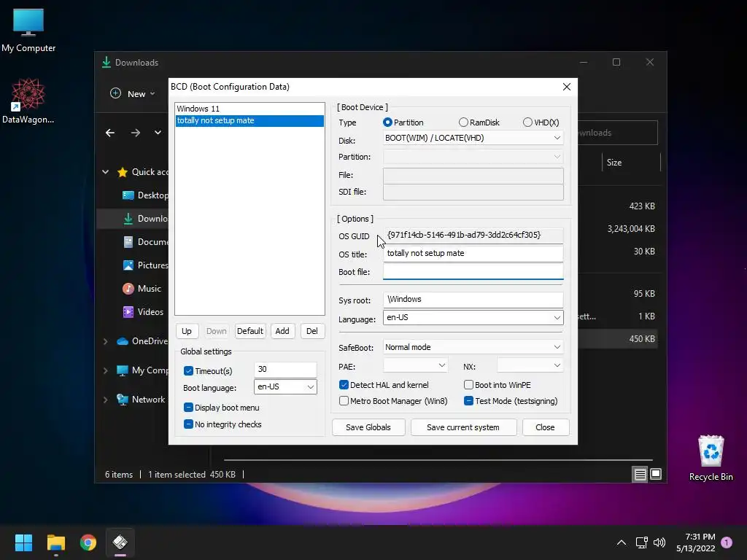Select the Windows 11 boot entry
747x560 pixels.
click(249, 109)
